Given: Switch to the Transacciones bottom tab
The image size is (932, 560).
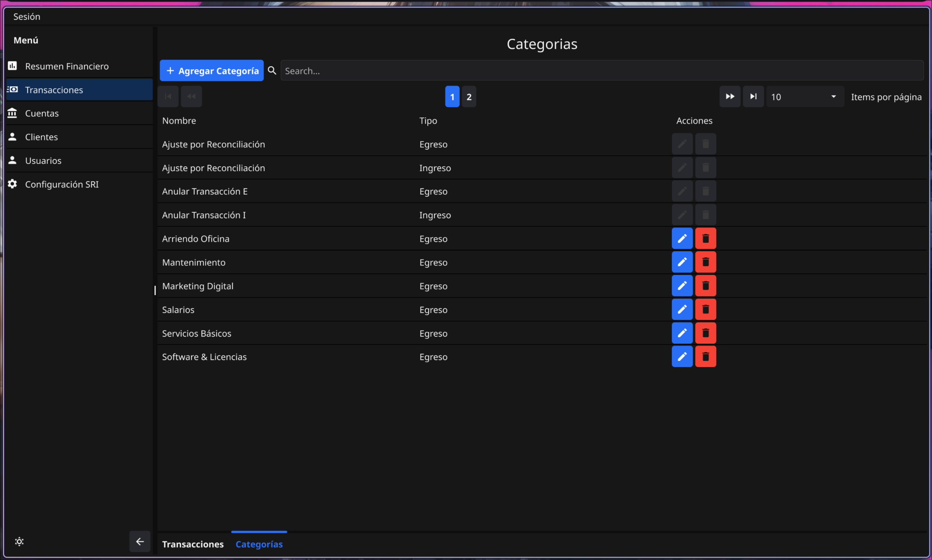Looking at the screenshot, I should click(192, 544).
